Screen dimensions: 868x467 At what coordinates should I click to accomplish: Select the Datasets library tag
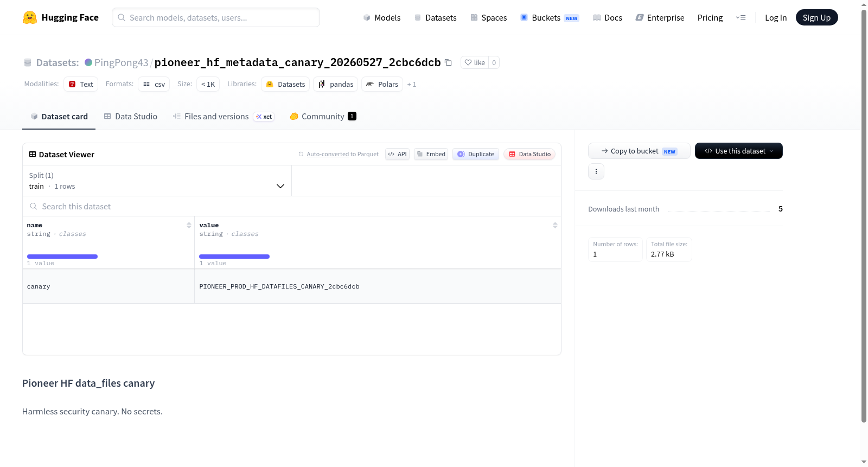[x=285, y=84]
